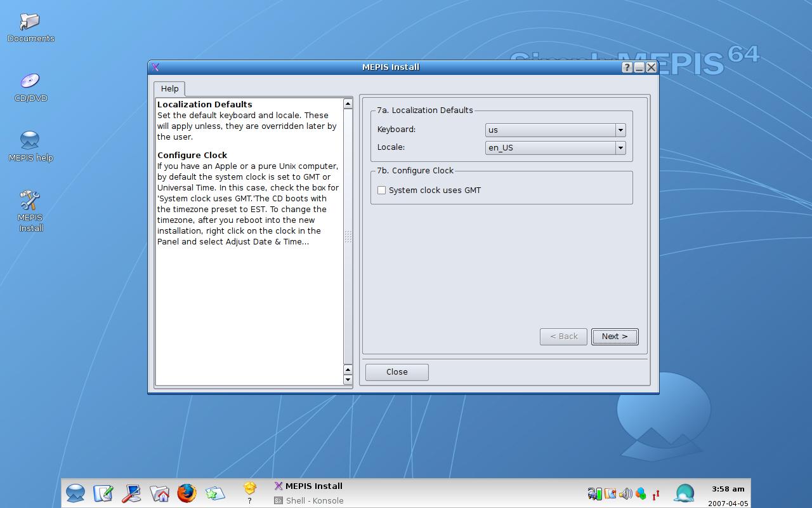This screenshot has width=812, height=508.
Task: Click the date 2007-04-05 in panel
Action: tap(728, 504)
